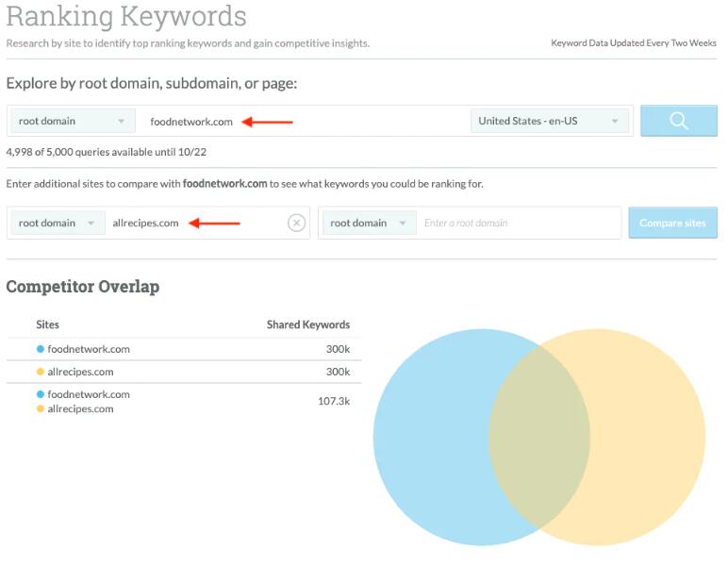This screenshot has width=728, height=565.
Task: Click the 107.3k shared keywords value
Action: click(x=334, y=401)
